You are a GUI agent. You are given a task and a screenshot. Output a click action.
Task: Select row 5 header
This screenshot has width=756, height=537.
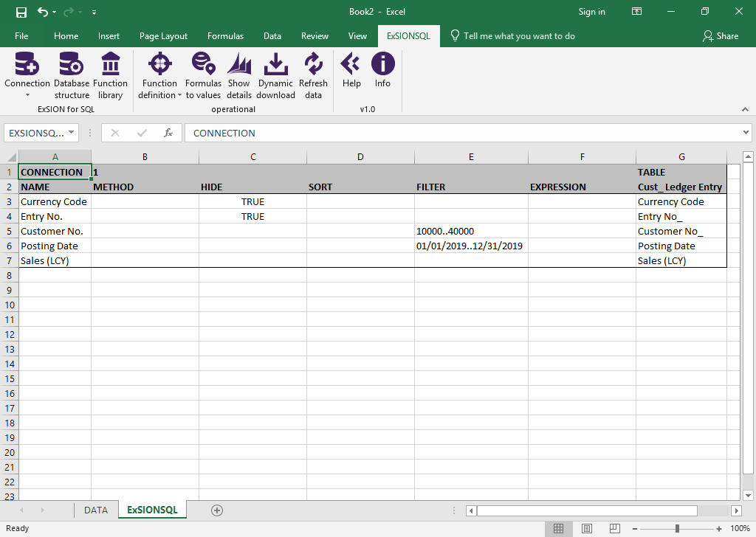pyautogui.click(x=9, y=231)
